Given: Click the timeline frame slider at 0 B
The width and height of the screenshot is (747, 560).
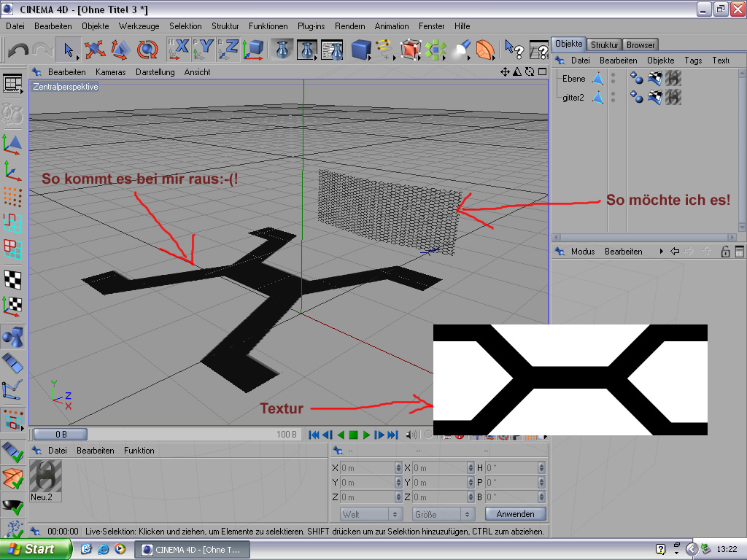Looking at the screenshot, I should (61, 435).
